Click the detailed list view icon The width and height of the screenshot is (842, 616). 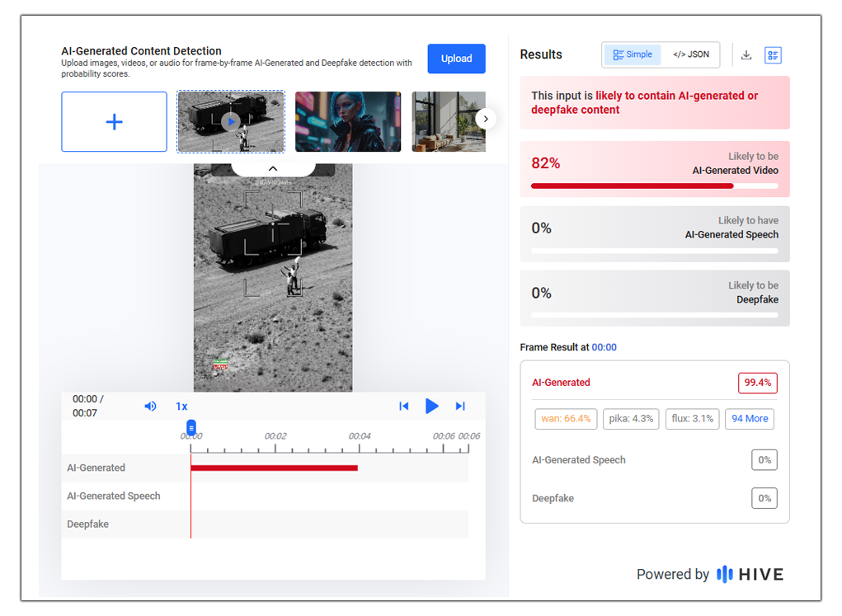(x=773, y=55)
